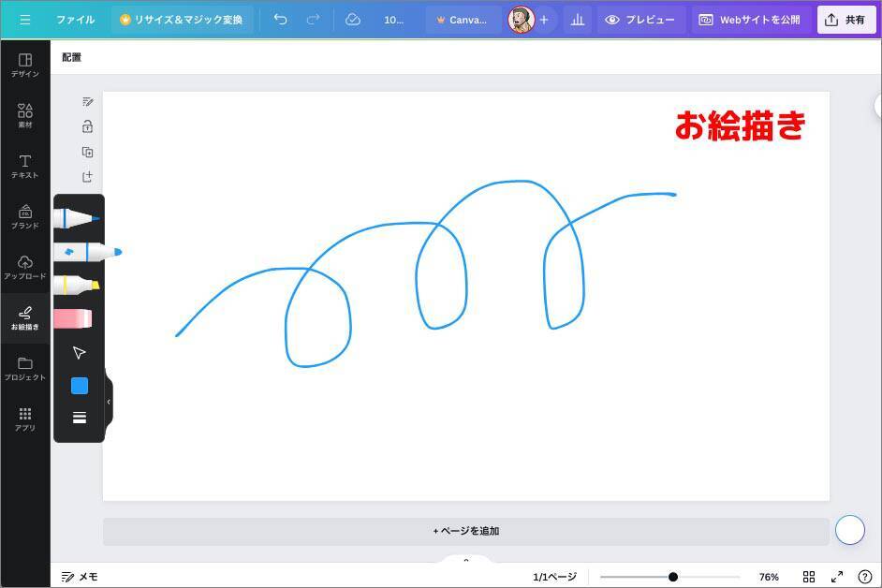Switch to the テキスト sidebar tab
The height and width of the screenshot is (588, 882).
pyautogui.click(x=25, y=167)
